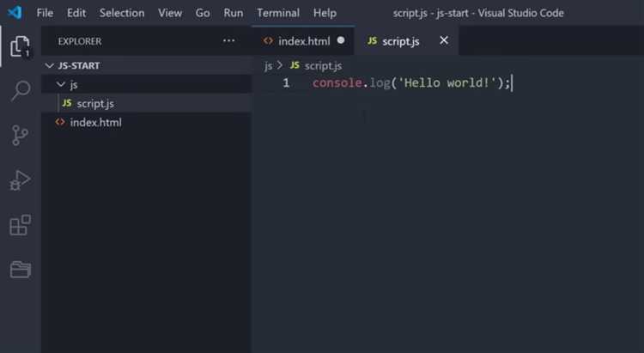Viewport: 644px width, 353px height.
Task: Open the File menu
Action: (x=45, y=13)
